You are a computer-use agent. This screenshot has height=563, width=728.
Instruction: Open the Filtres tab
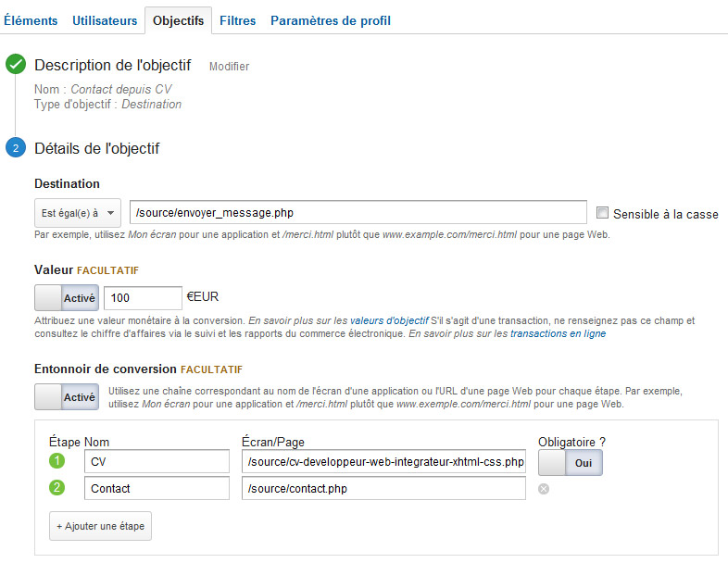point(238,21)
